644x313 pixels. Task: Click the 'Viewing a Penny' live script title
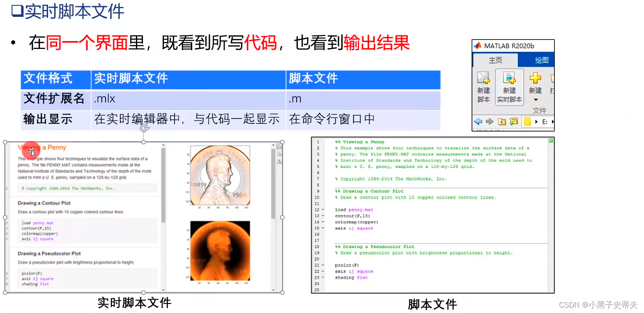[42, 147]
